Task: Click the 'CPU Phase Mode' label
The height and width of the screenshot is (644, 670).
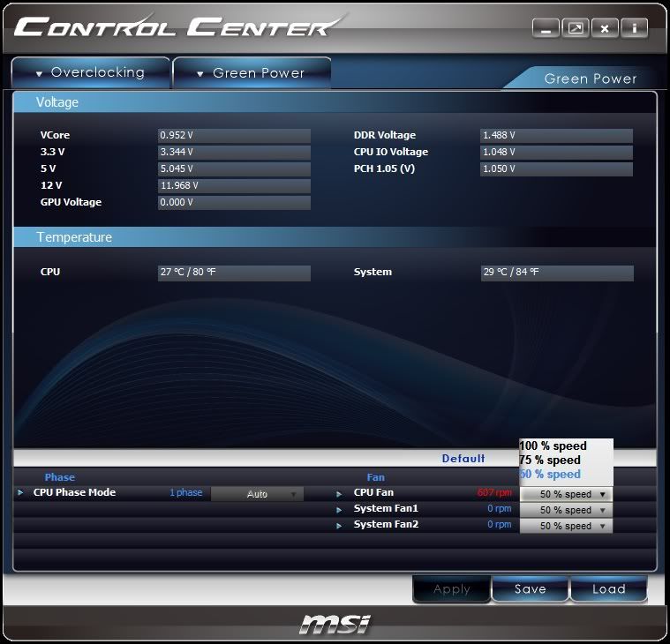Action: pos(74,492)
